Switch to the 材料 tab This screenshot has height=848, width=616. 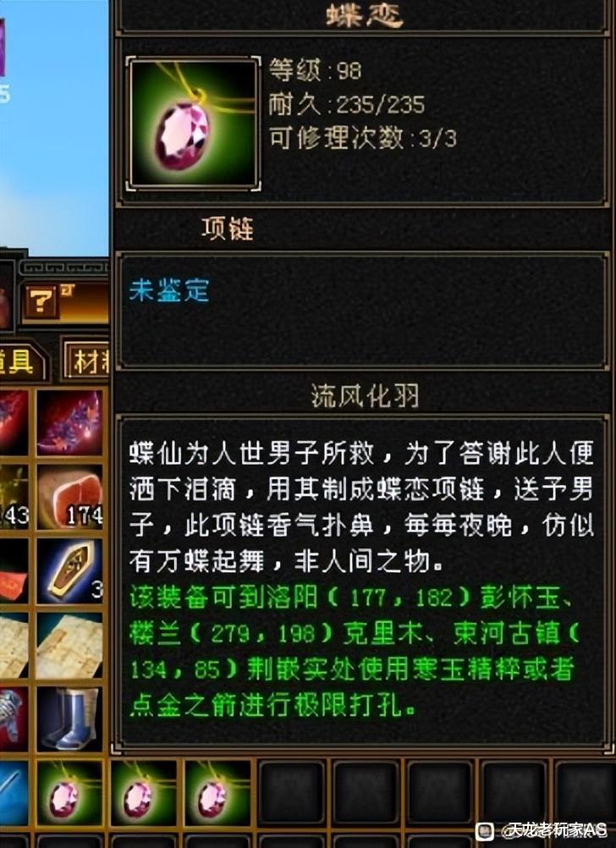tap(88, 361)
